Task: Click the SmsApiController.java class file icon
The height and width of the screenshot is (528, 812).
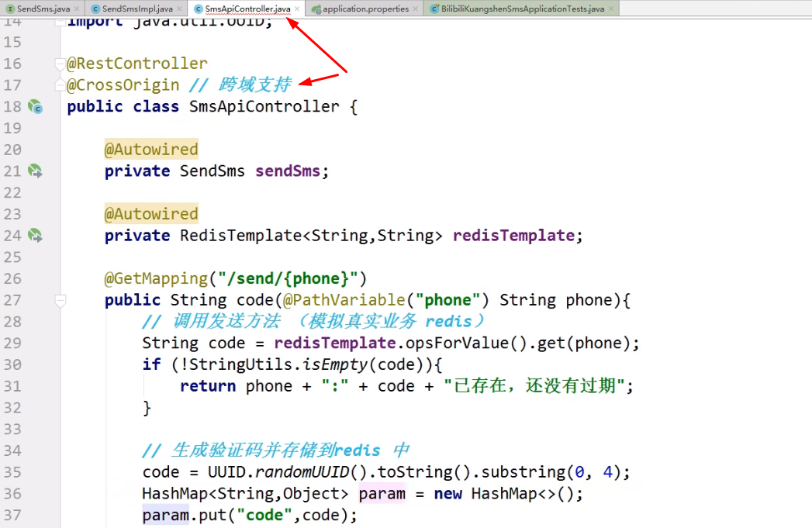Action: click(x=199, y=9)
